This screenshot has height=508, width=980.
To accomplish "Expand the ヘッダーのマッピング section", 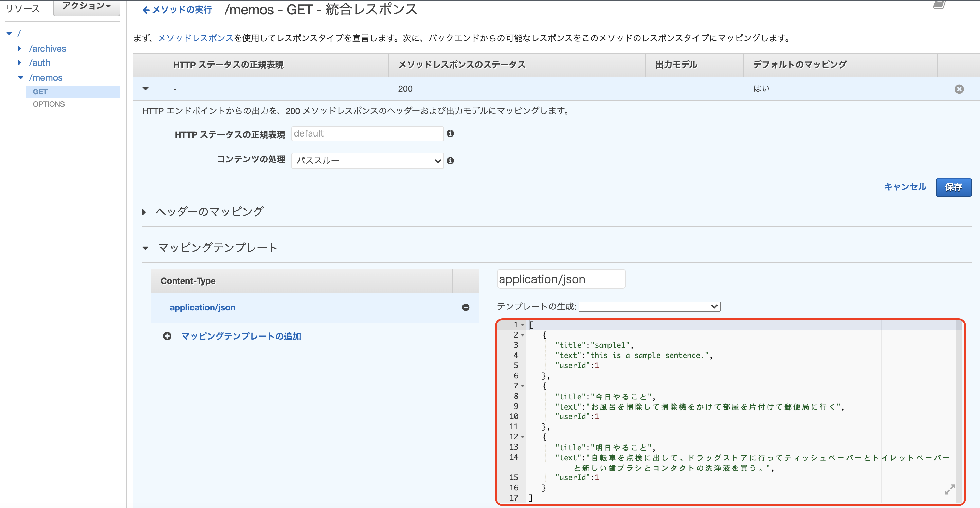I will click(144, 212).
